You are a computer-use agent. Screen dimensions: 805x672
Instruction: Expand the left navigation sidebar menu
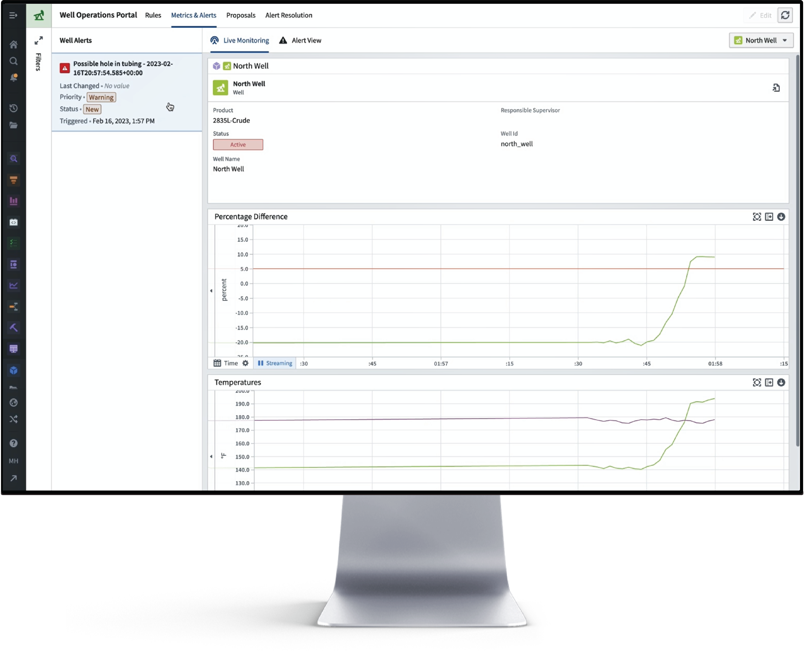tap(13, 15)
